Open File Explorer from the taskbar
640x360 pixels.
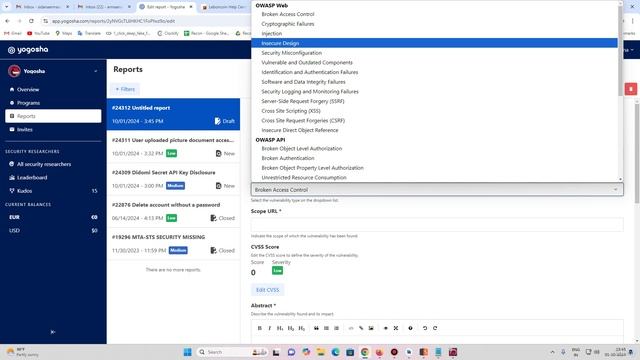pyautogui.click(x=320, y=352)
